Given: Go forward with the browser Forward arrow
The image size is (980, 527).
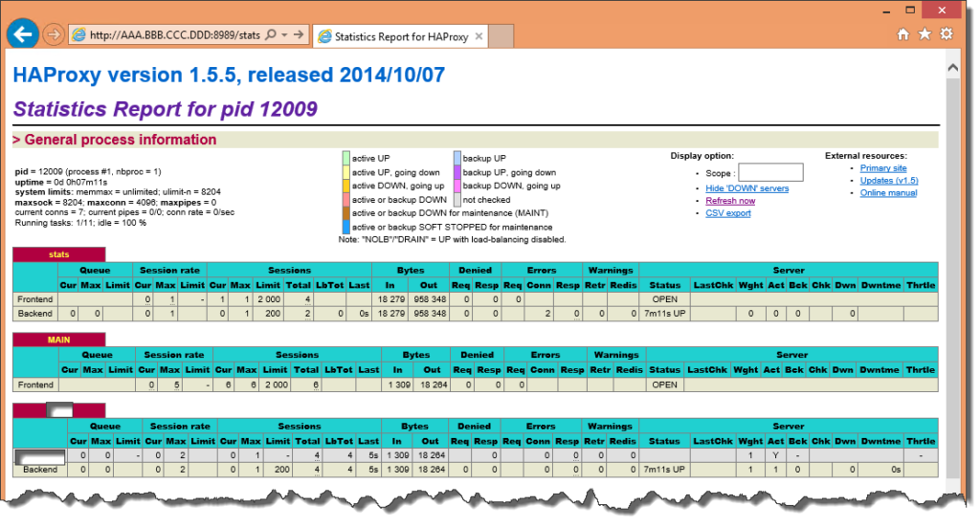Looking at the screenshot, I should click(x=54, y=35).
